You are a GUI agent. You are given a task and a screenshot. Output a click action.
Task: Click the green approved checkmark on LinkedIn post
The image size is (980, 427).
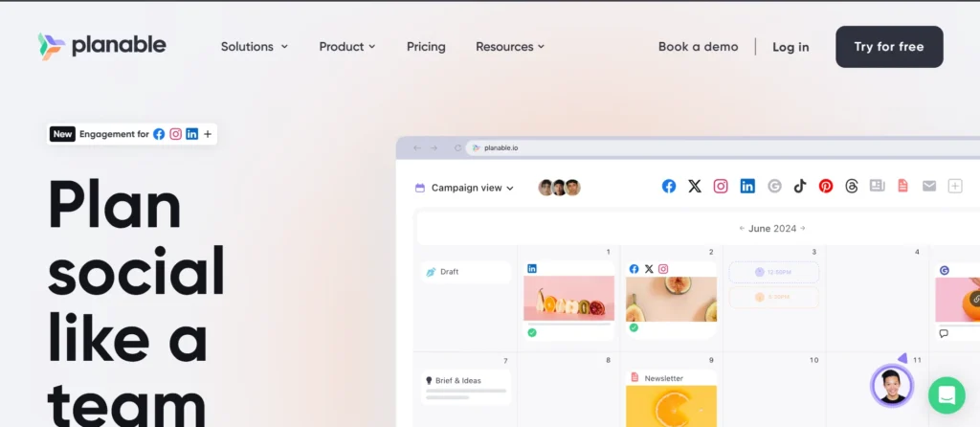pyautogui.click(x=532, y=332)
